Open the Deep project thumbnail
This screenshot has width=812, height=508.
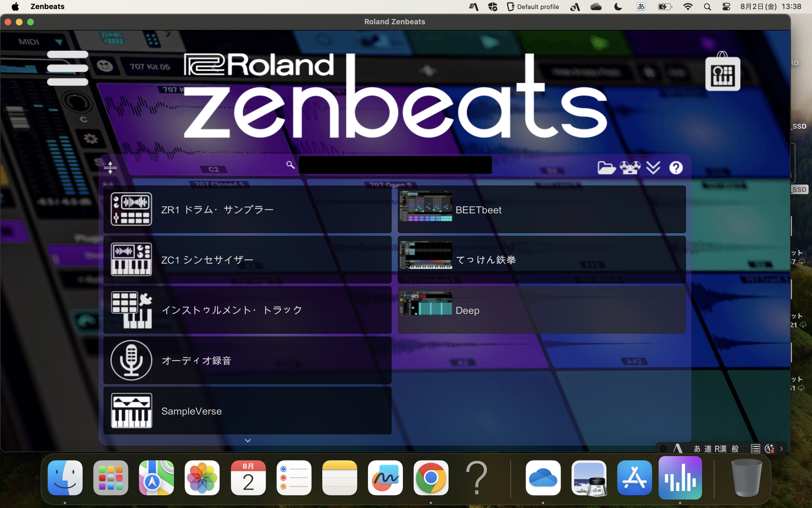[426, 303]
